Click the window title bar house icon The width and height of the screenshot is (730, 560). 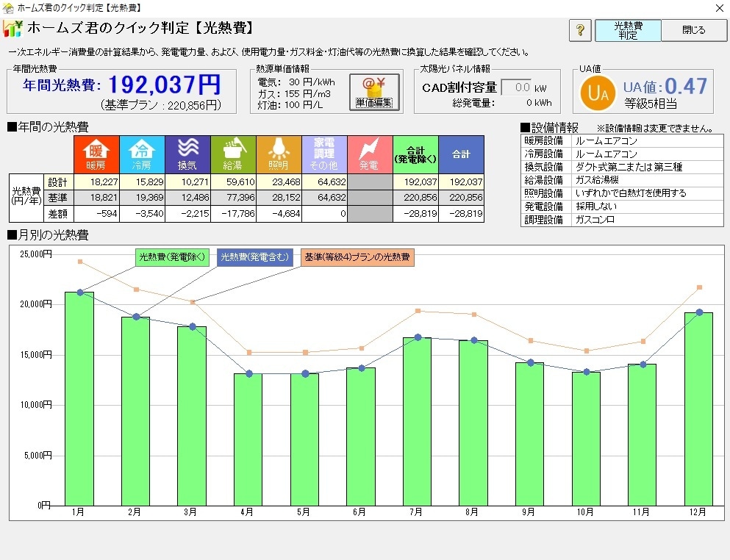coord(8,7)
